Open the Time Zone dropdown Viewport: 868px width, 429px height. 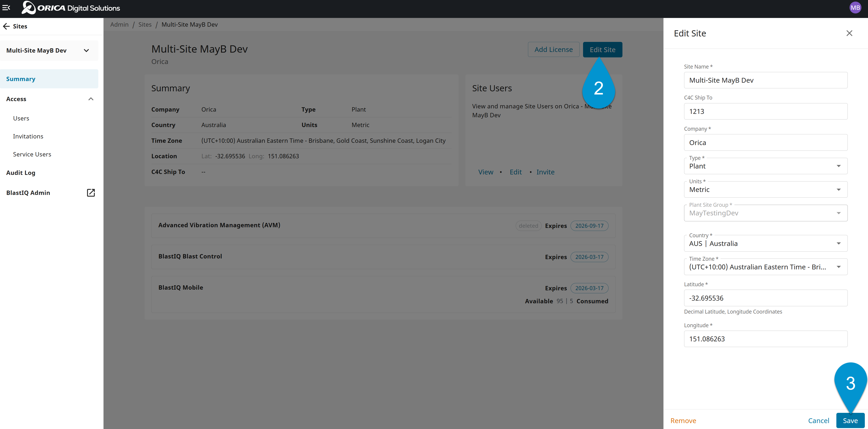coord(766,267)
